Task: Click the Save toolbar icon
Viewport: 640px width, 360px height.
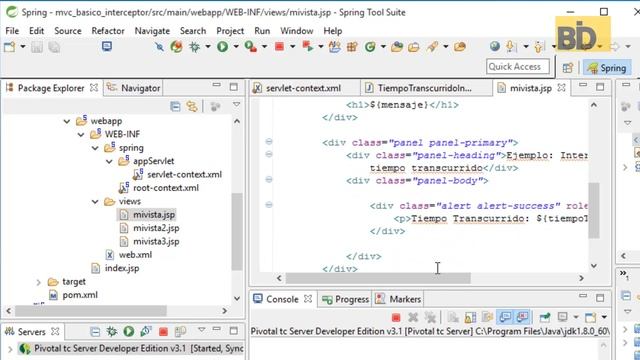Action: tap(37, 47)
